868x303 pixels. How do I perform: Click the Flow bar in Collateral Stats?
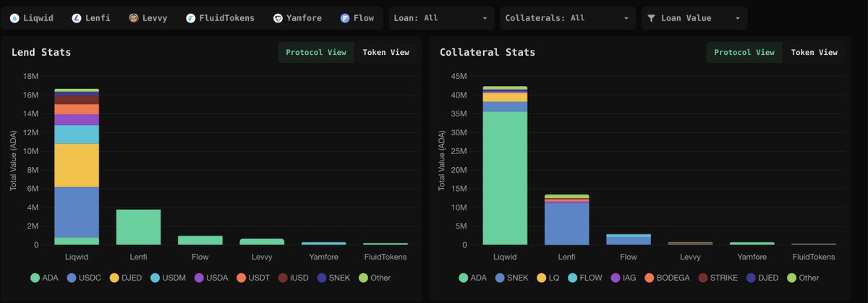[x=629, y=239]
